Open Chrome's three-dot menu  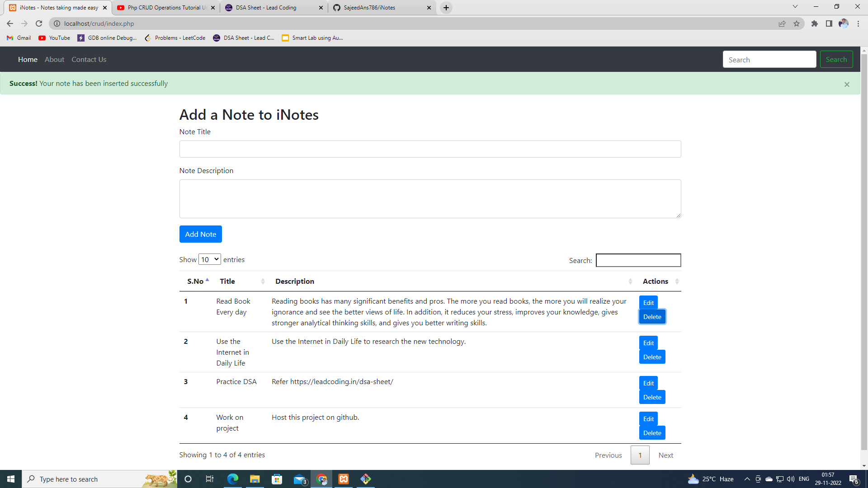(858, 23)
